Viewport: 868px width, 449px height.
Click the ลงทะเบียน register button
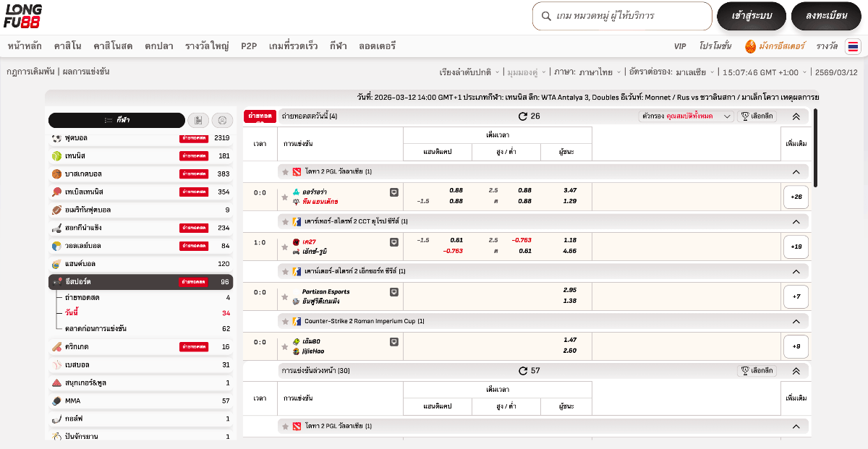(x=825, y=16)
